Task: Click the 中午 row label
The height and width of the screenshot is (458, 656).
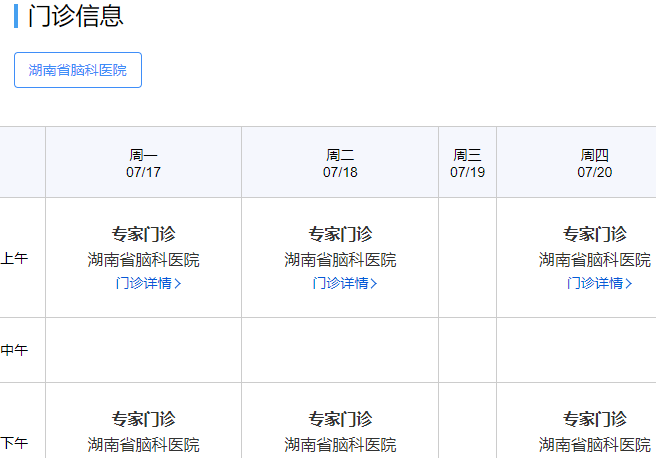Action: tap(14, 350)
